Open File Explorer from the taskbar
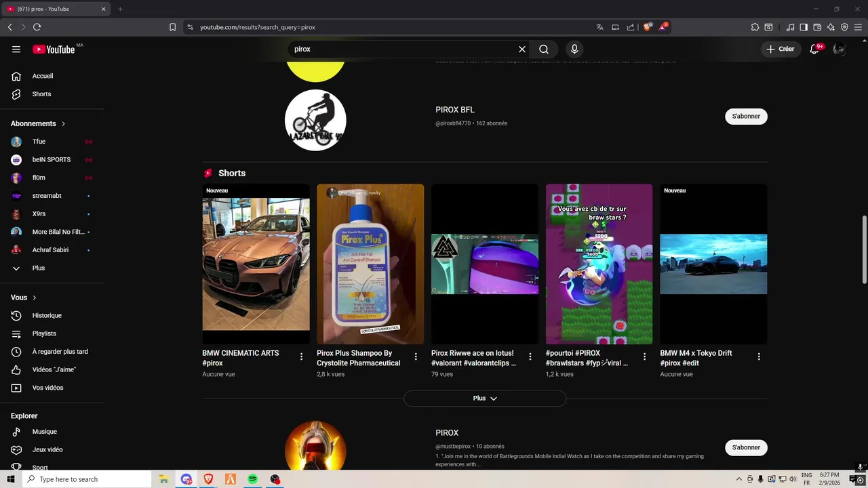868x488 pixels. pyautogui.click(x=163, y=479)
